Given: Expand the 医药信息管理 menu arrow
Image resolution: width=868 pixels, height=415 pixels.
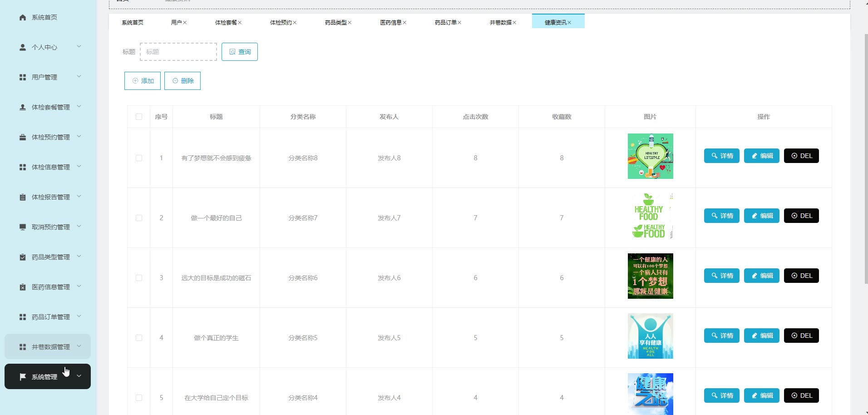Looking at the screenshot, I should [x=79, y=287].
